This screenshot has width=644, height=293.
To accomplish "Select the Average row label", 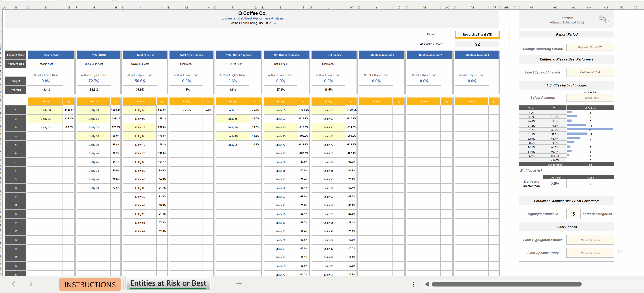I will coord(16,90).
